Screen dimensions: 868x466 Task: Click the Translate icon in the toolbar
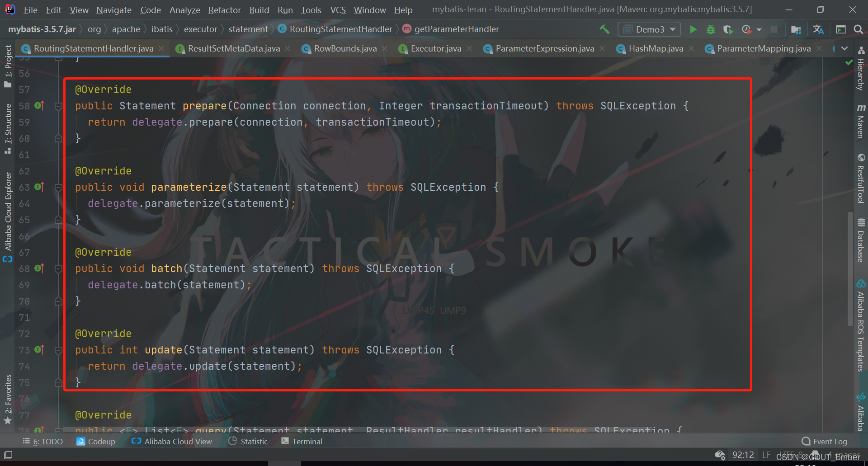[818, 29]
